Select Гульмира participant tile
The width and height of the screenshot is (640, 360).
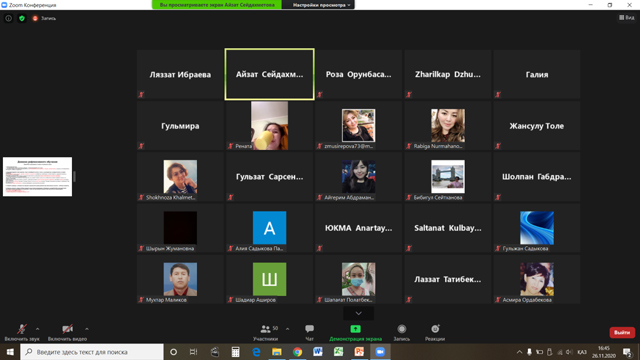pyautogui.click(x=180, y=126)
